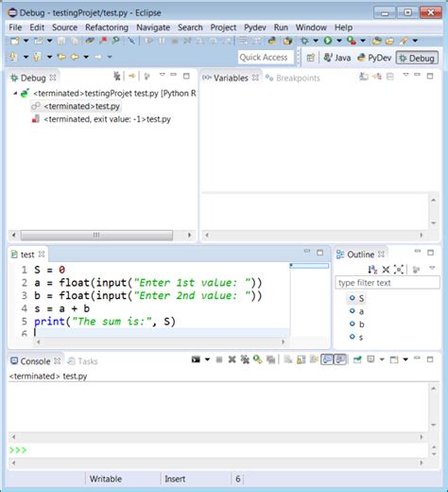448x492 pixels.
Task: Click the Run External Tools icon
Action: pos(352,41)
